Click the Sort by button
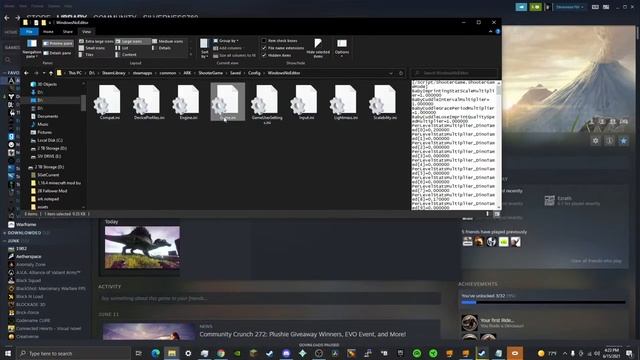This screenshot has width=640, height=360. 204,48
